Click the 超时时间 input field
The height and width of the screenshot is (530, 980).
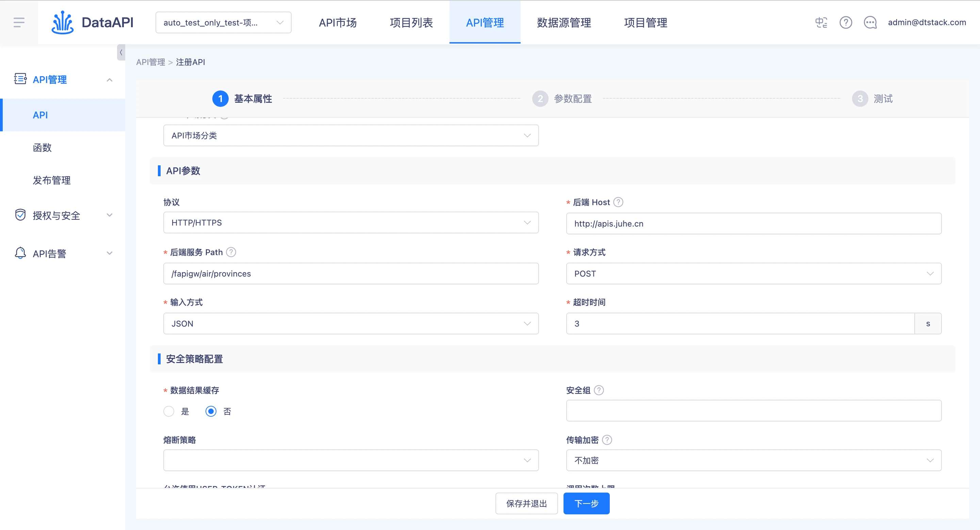click(740, 324)
